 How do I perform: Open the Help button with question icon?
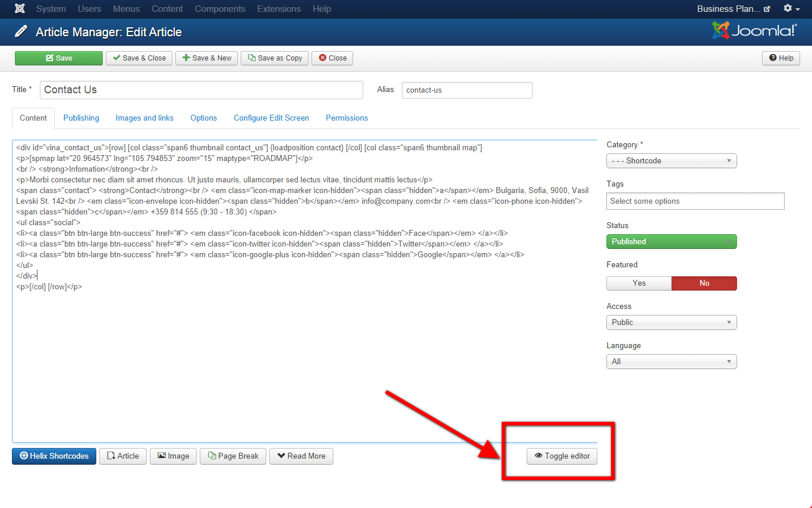[x=780, y=58]
